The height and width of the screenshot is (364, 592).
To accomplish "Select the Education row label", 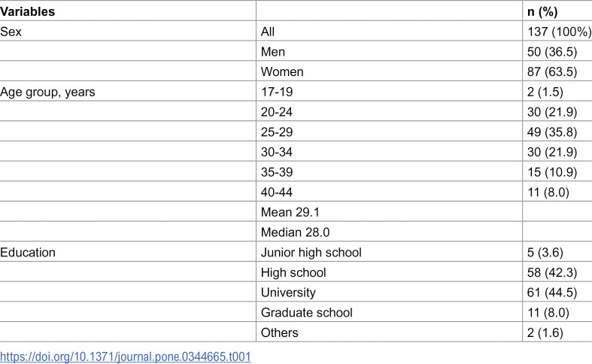I will tap(28, 252).
